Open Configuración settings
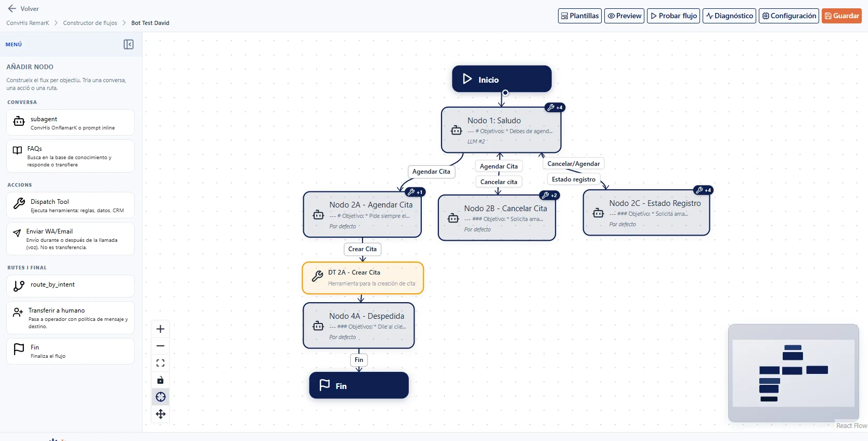Screen dimensions: 868x441 789,16
